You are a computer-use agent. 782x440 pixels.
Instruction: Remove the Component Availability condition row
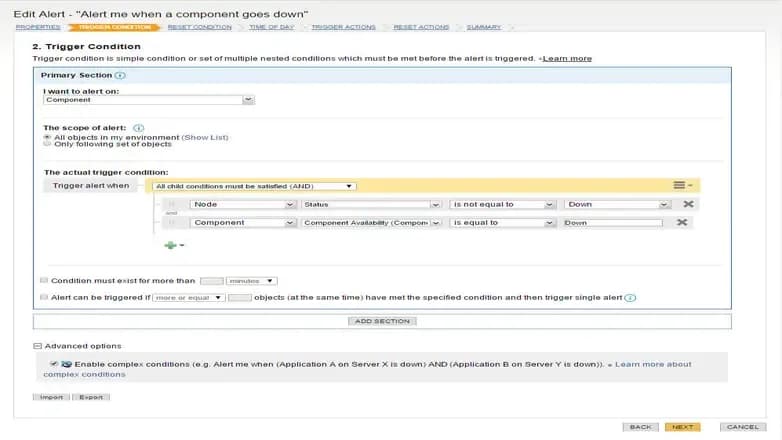point(682,222)
